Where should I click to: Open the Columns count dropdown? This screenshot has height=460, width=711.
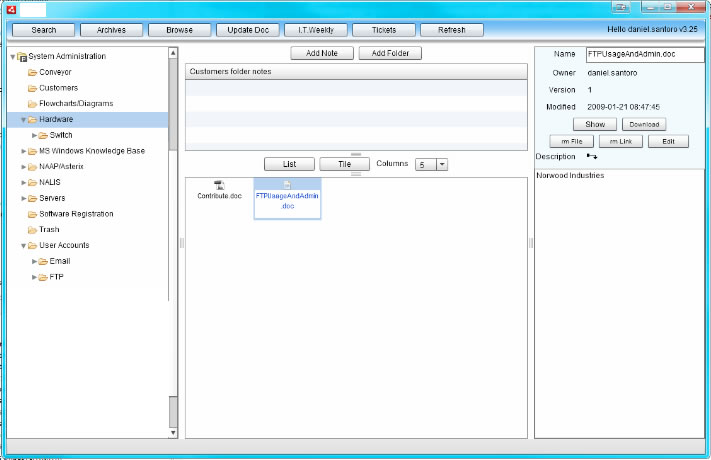pos(441,164)
